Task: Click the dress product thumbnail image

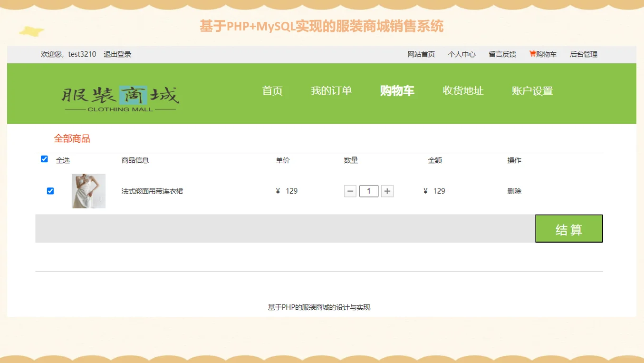Action: 88,191
